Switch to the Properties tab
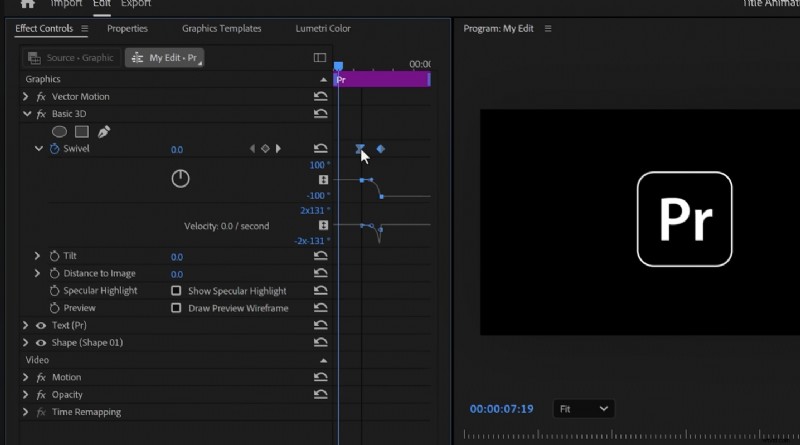The width and height of the screenshot is (800, 445). [x=127, y=29]
